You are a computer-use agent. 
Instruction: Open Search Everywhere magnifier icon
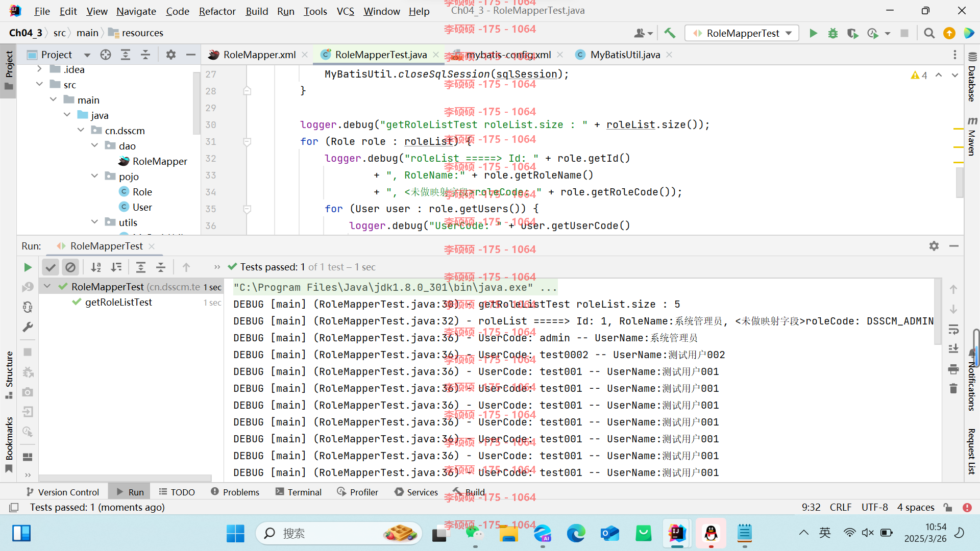coord(929,33)
